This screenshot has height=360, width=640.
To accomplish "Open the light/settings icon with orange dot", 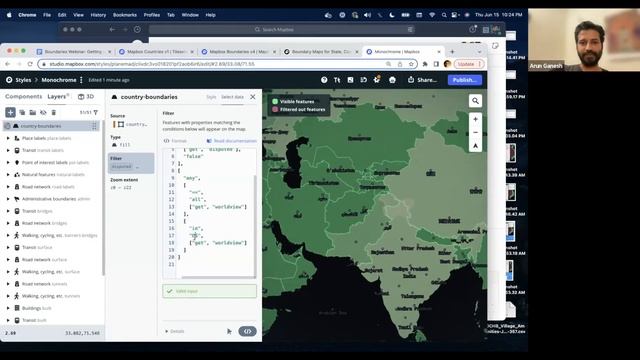I will click(x=377, y=80).
